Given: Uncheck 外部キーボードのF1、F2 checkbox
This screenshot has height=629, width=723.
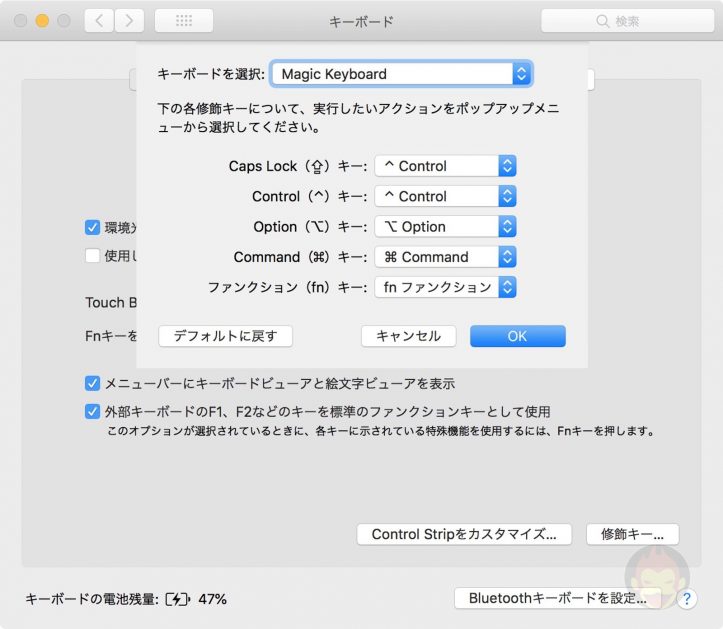Looking at the screenshot, I should [x=92, y=411].
